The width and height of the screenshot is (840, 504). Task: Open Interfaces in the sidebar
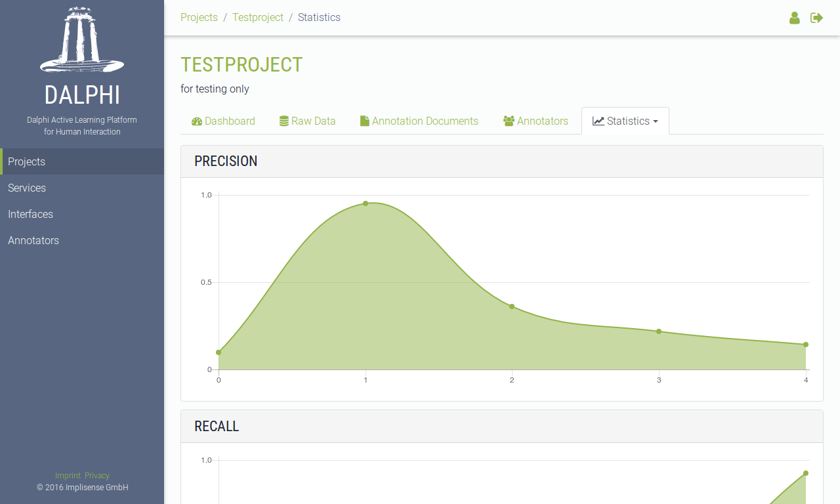[x=82, y=214]
